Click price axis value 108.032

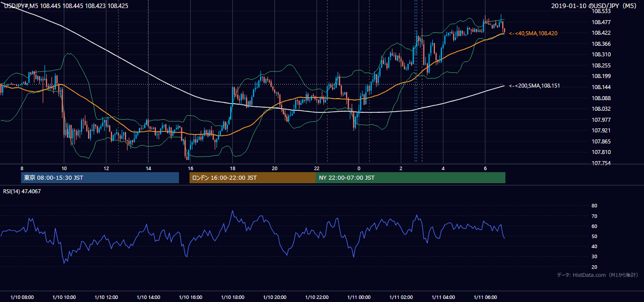[601, 109]
